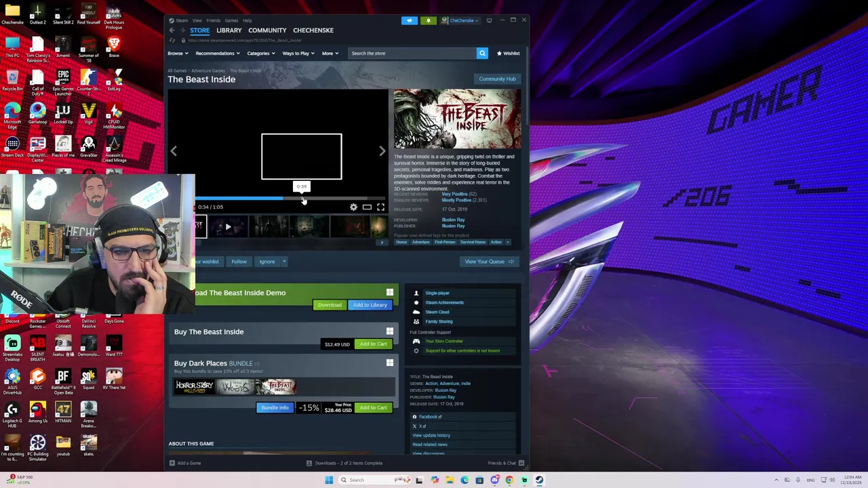The image size is (868, 488).
Task: Open Friends & Chat at bottom right
Action: click(x=506, y=463)
